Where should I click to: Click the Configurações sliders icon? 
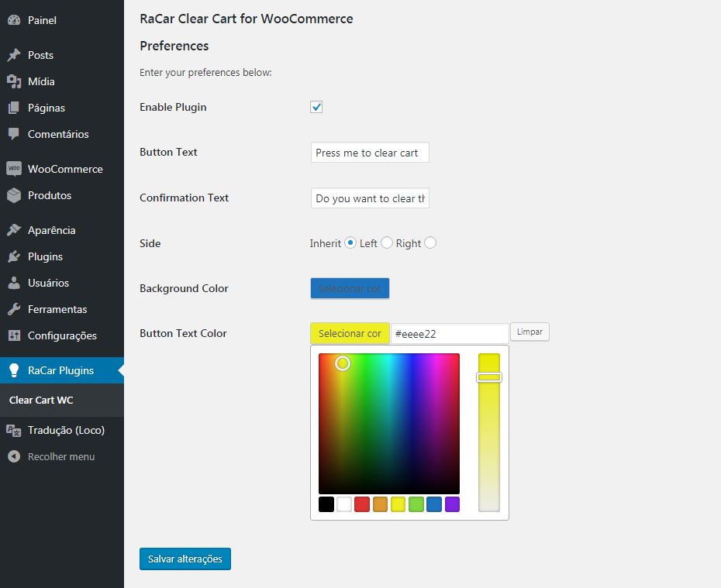[14, 335]
